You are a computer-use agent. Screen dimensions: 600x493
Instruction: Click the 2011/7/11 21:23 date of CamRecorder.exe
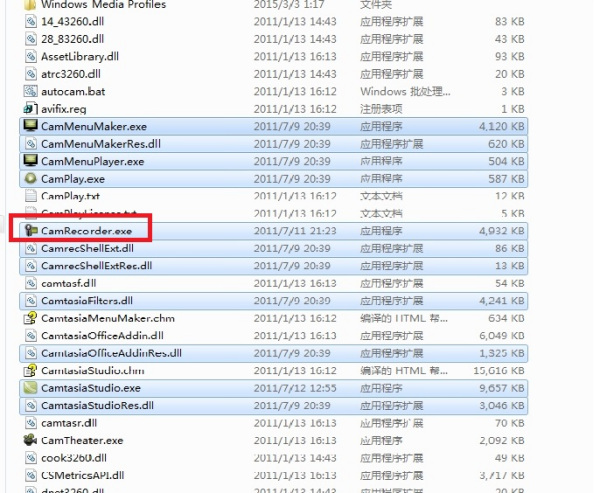pyautogui.click(x=295, y=231)
